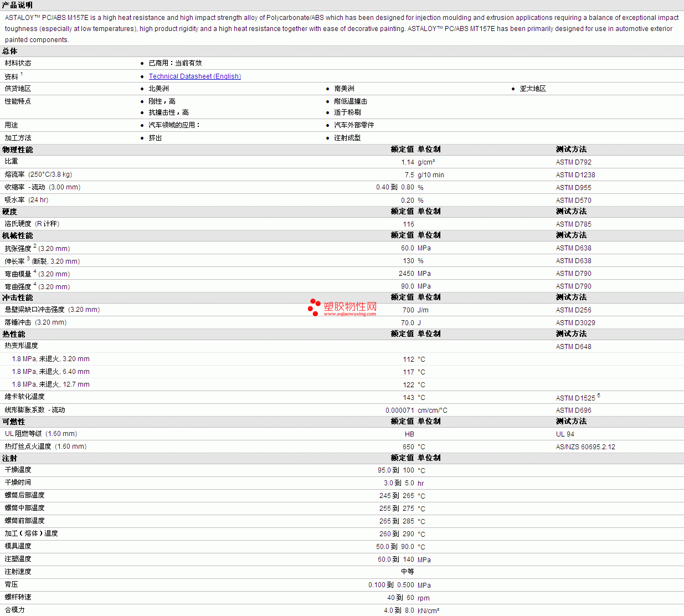Click the 产品说明 heading
Image resolution: width=684 pixels, height=616 pixels.
coord(18,5)
